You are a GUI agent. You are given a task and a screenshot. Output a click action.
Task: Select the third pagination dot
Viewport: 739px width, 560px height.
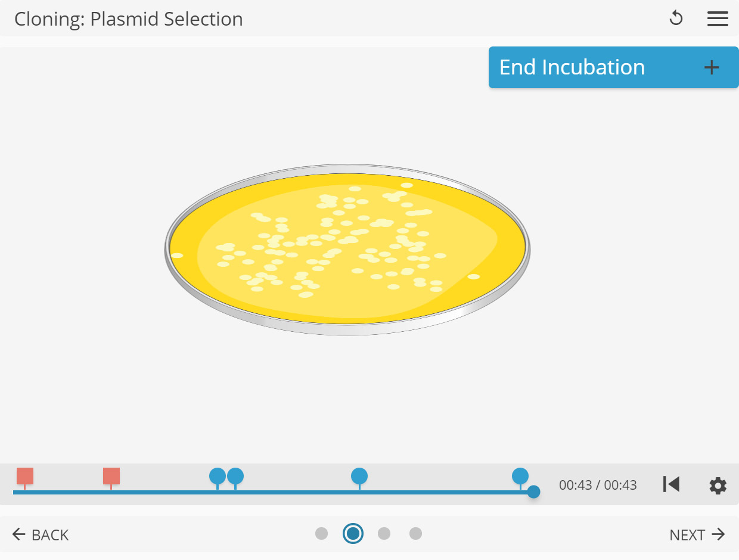pyautogui.click(x=384, y=534)
